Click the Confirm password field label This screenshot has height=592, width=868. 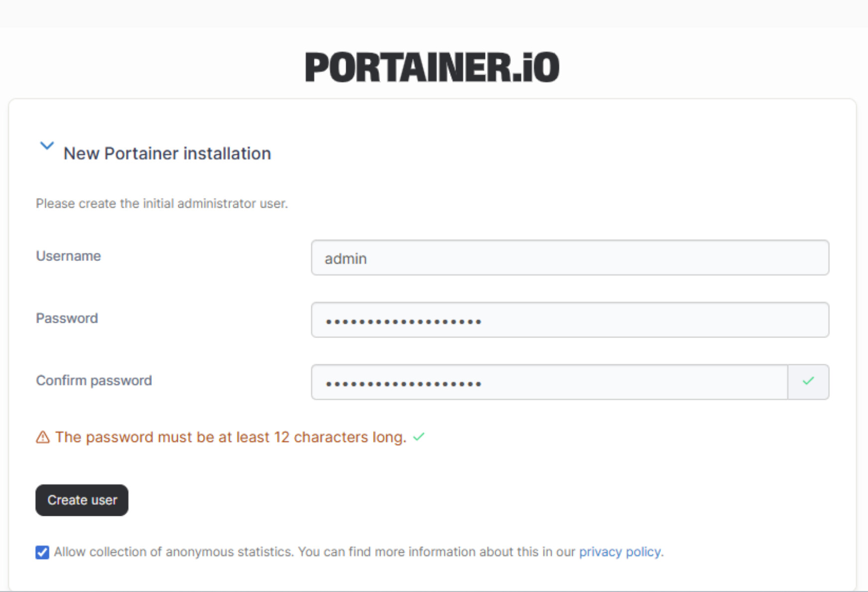94,380
